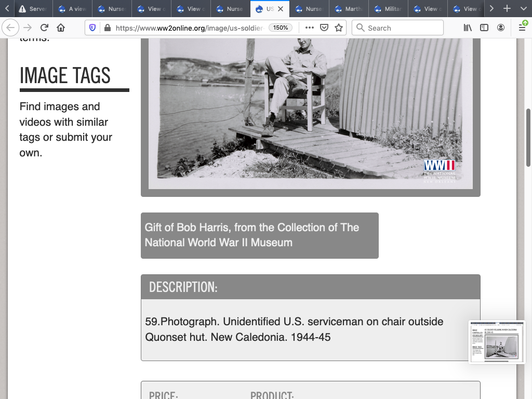Viewport: 532px width, 399px height.
Task: Save page to Pocket
Action: 324,28
